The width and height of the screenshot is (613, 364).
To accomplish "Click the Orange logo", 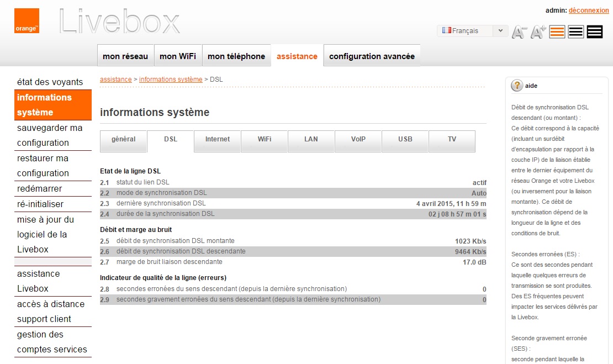I will pos(27,21).
